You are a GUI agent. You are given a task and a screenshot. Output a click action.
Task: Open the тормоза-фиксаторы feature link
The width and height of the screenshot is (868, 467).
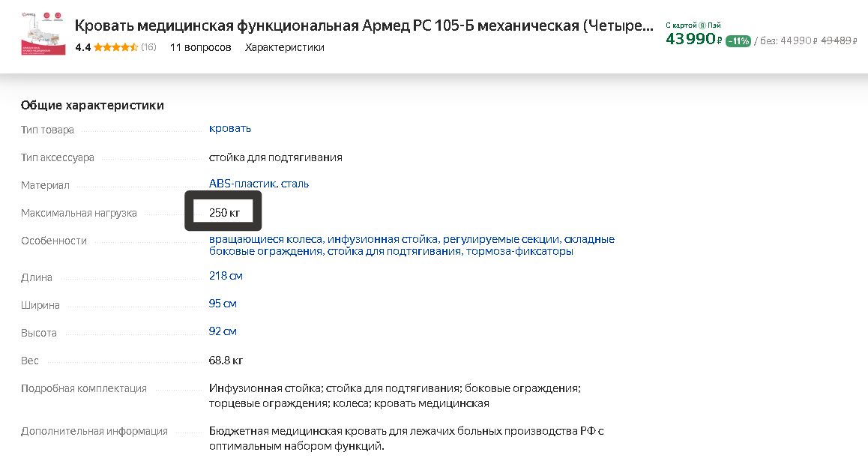[x=519, y=251]
